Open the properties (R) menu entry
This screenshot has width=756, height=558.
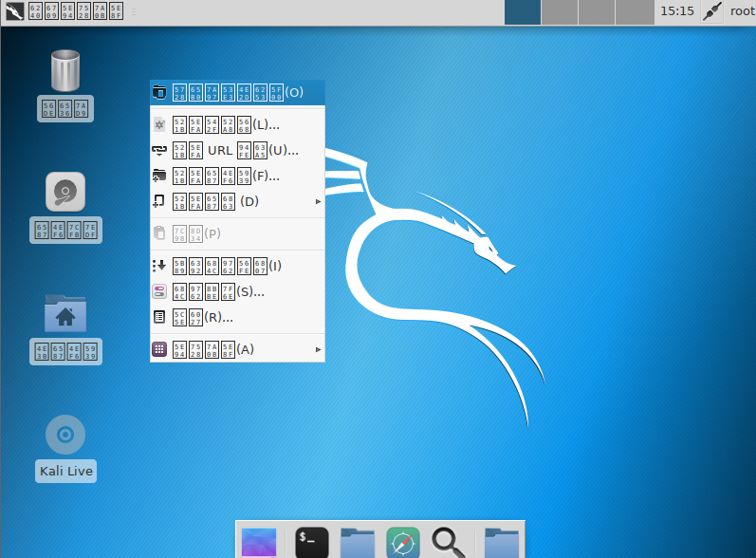click(237, 317)
